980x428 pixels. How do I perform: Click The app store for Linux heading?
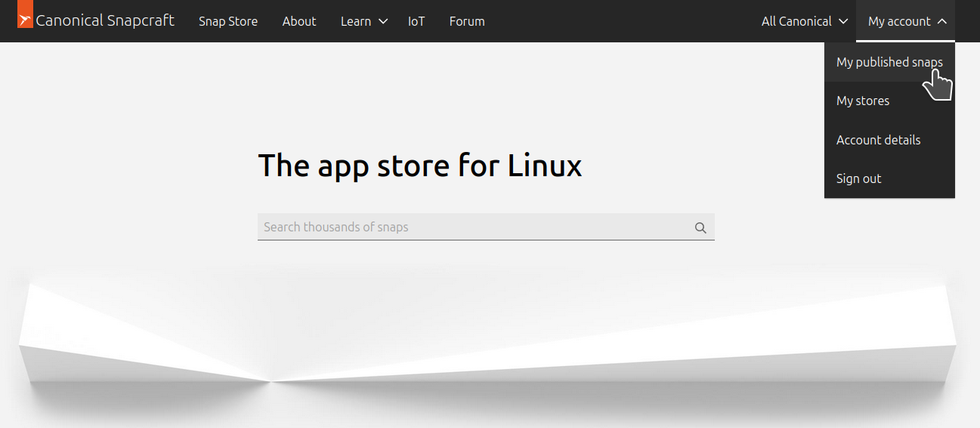pyautogui.click(x=420, y=166)
